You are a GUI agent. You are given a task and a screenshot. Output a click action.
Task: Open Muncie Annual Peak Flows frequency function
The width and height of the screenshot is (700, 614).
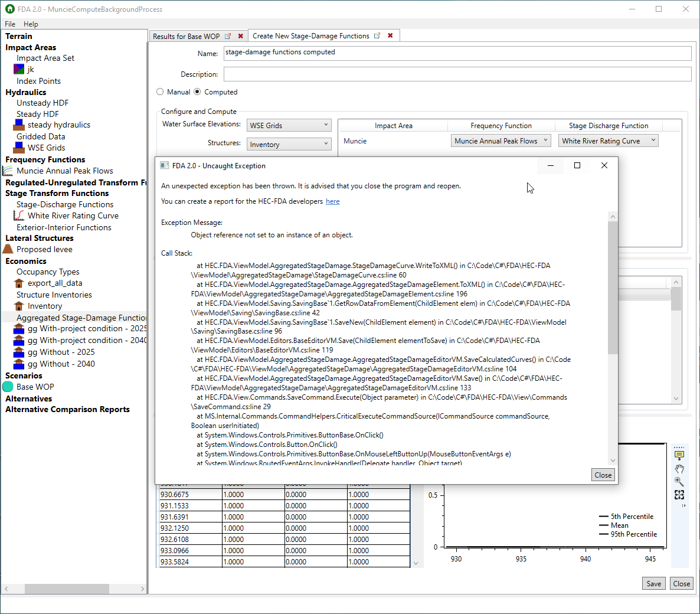tap(65, 171)
